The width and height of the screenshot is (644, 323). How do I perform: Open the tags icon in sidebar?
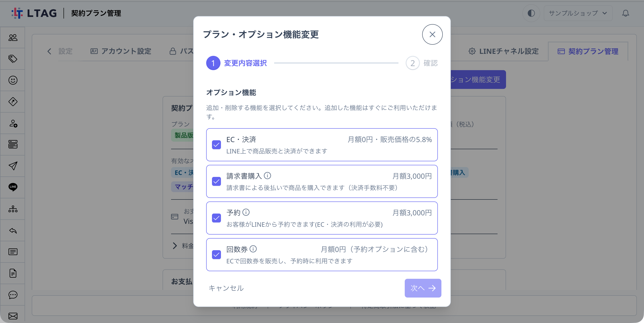[x=13, y=59]
